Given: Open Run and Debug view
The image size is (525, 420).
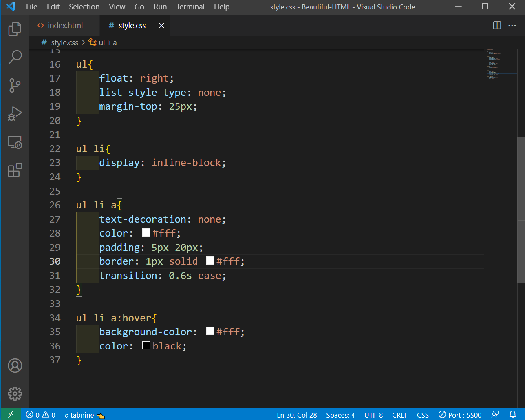Looking at the screenshot, I should coord(15,114).
